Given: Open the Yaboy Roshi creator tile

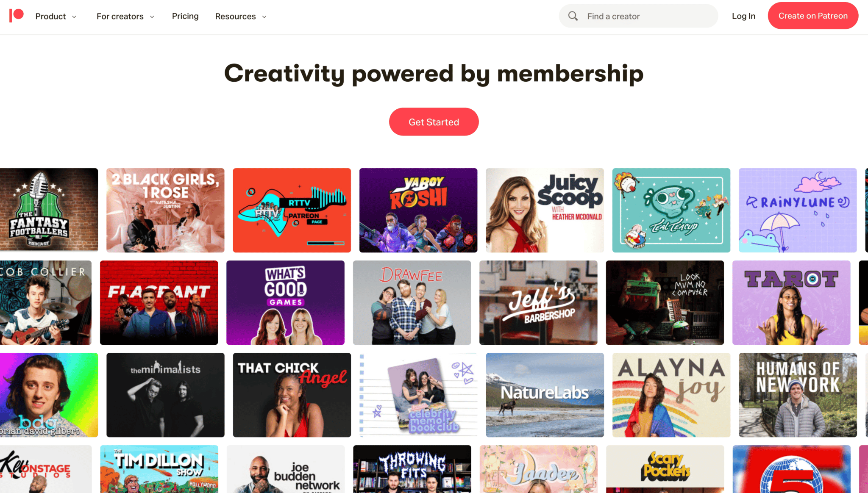Looking at the screenshot, I should point(418,210).
